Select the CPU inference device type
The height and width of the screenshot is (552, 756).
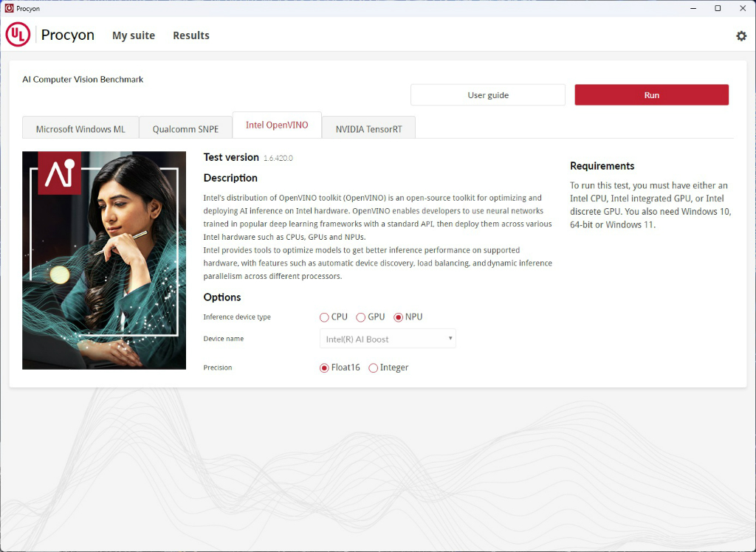tap(324, 317)
